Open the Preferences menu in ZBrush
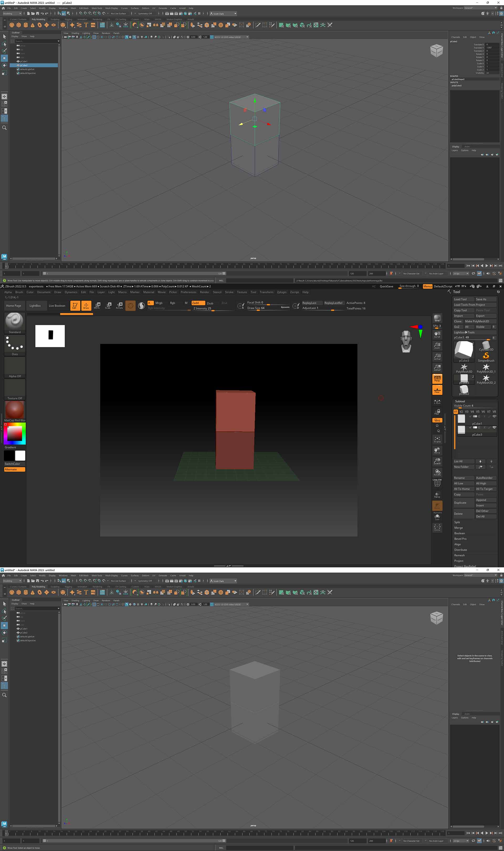Screen dimensions: 504x851 coord(188,292)
